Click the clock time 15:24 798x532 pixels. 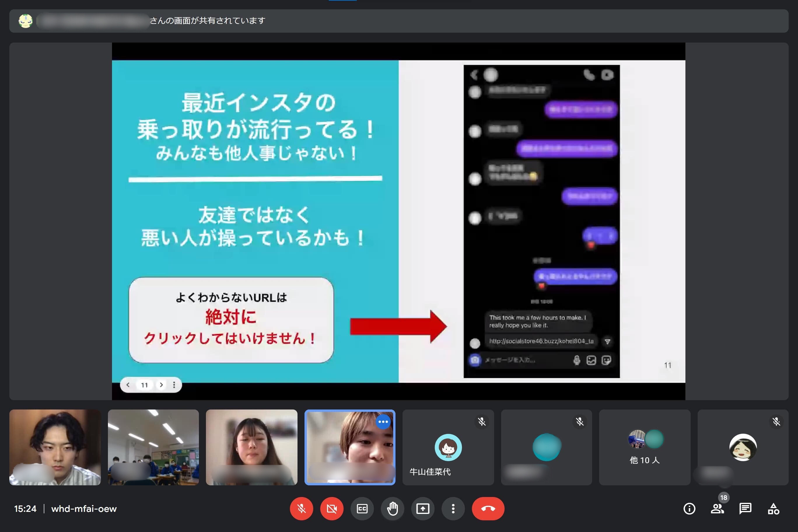25,509
